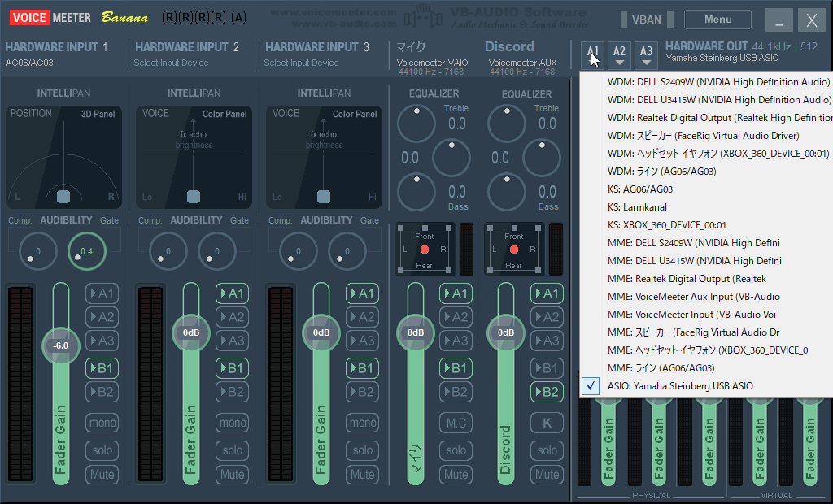This screenshot has height=504, width=833.
Task: Mute the Discord strip
Action: (x=547, y=474)
